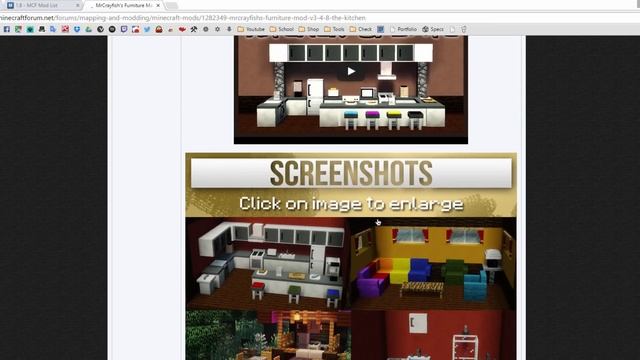Enlarge the white kitchen screenshot
This screenshot has height=360, width=640.
(x=268, y=264)
